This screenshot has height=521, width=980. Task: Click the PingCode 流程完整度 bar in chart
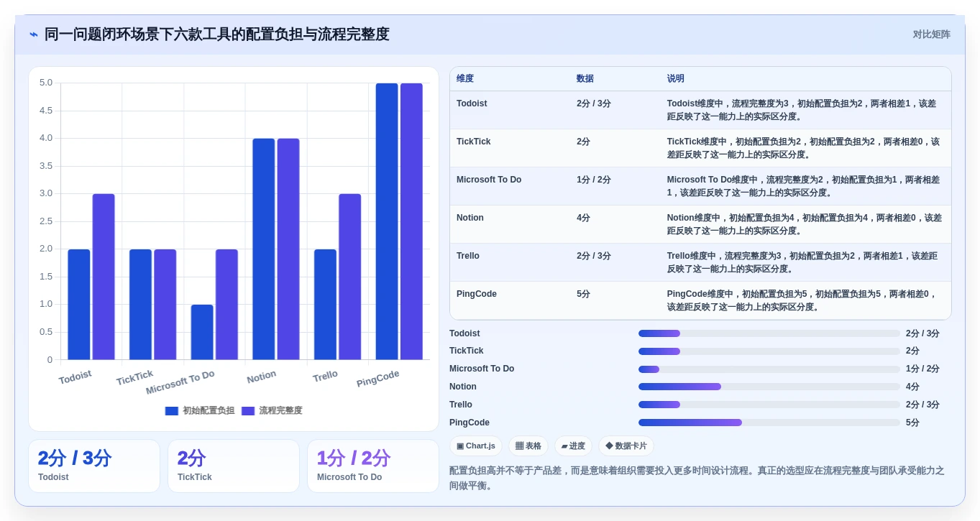tap(411, 221)
